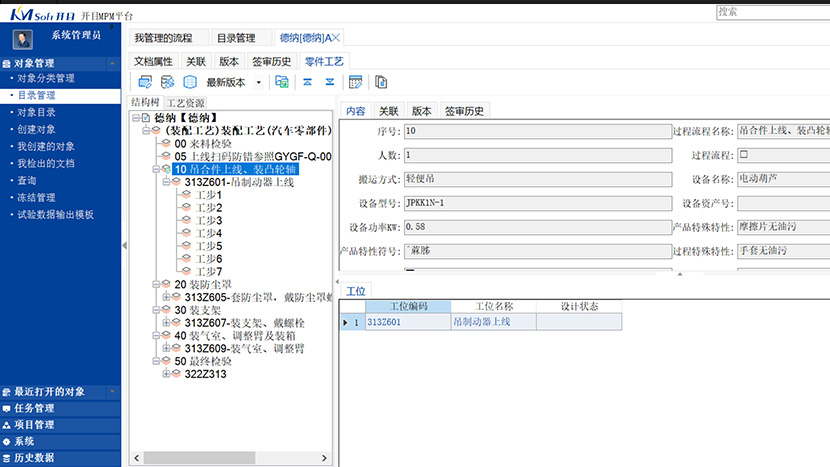The image size is (830, 467).
Task: Click the move-up arrow icon in toolbar
Action: coord(306,82)
